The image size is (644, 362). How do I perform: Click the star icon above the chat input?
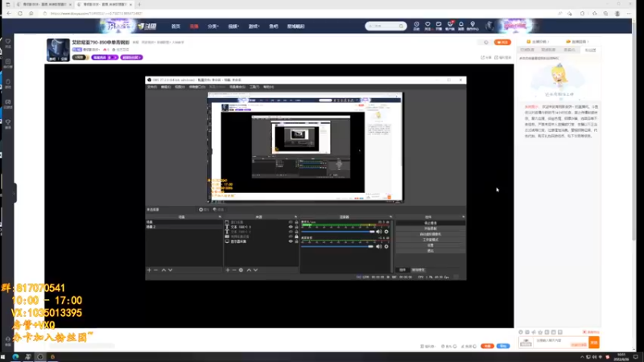tap(540, 332)
